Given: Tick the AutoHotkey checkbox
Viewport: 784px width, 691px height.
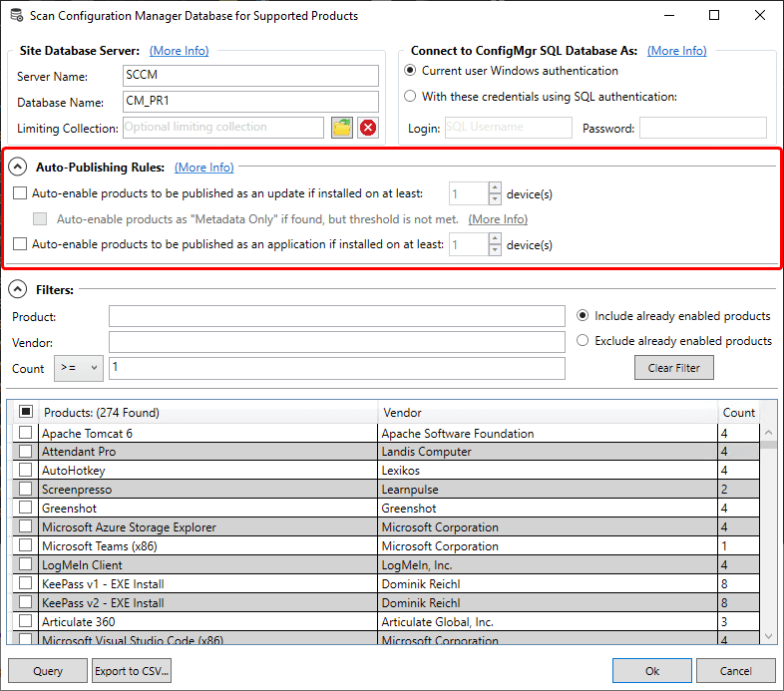Looking at the screenshot, I should (x=26, y=470).
